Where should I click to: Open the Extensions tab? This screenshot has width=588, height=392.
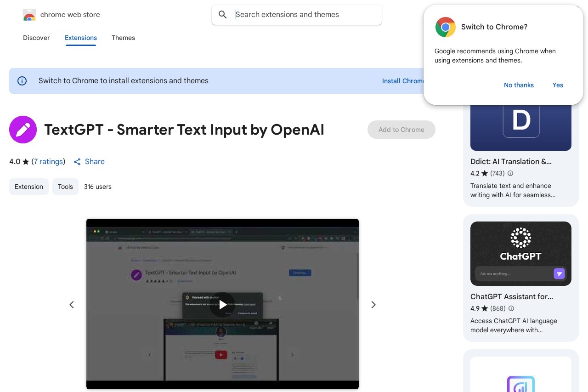point(81,38)
